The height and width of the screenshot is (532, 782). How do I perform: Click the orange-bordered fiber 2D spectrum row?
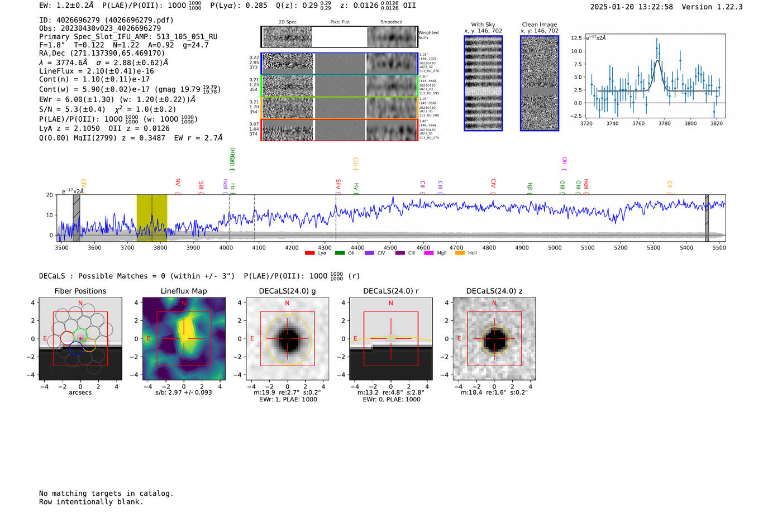coord(339,108)
